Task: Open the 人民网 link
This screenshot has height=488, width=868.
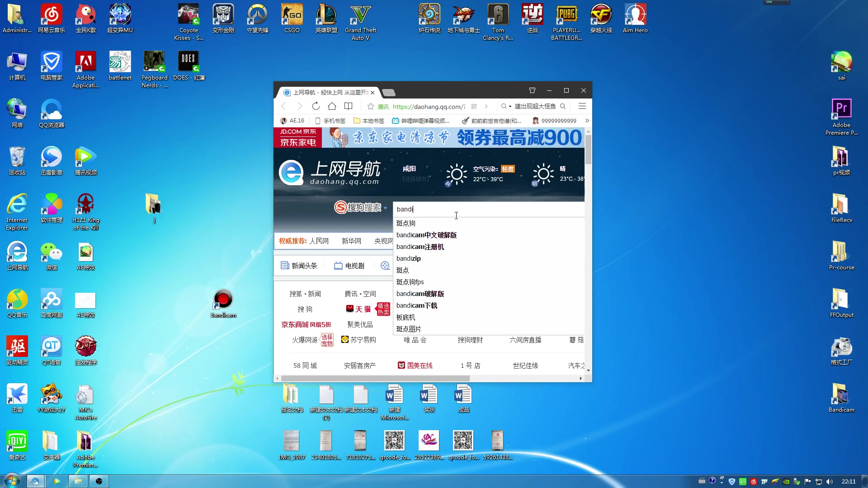Action: 319,241
